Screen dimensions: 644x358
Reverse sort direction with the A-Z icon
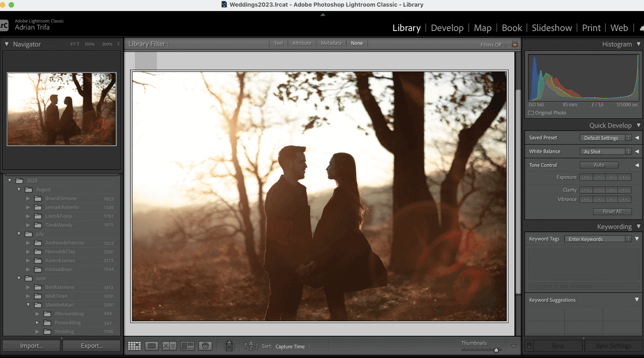(x=250, y=346)
